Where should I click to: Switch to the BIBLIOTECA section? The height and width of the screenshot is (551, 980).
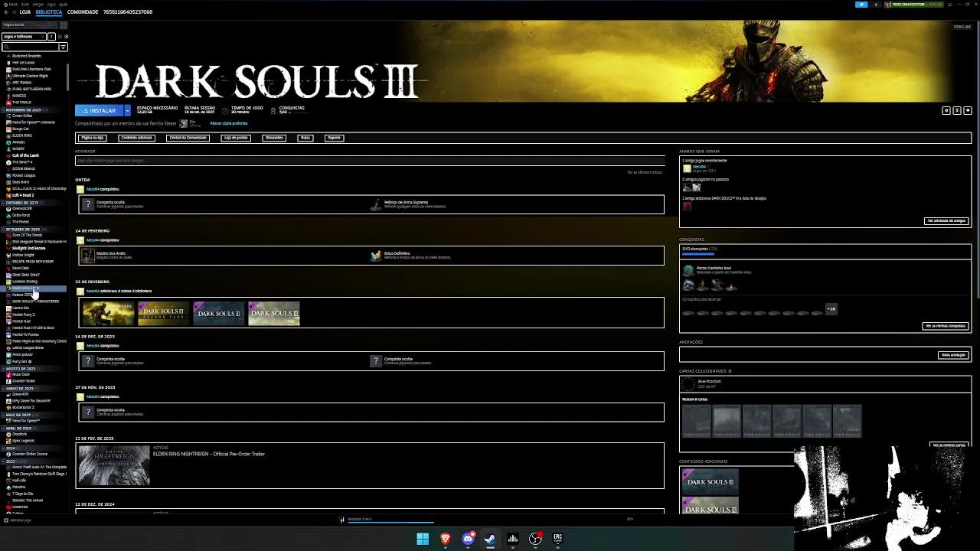pyautogui.click(x=49, y=12)
